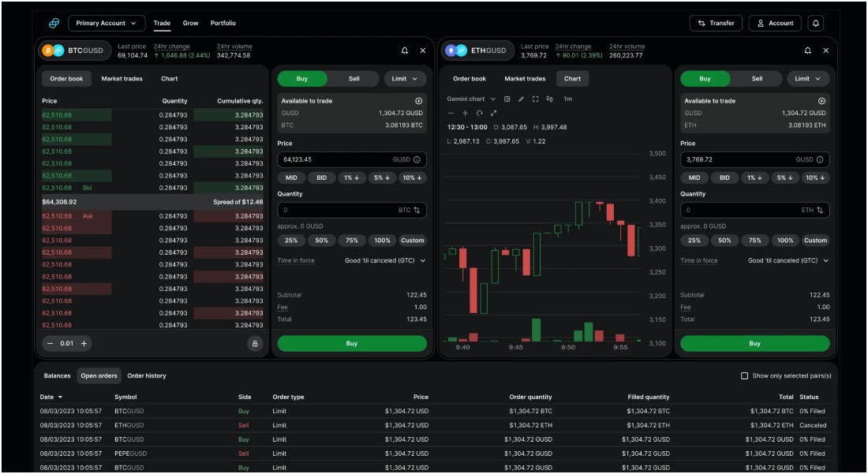Viewport: 868px width, 474px height.
Task: Click the info icon in BTC price field
Action: (417, 159)
